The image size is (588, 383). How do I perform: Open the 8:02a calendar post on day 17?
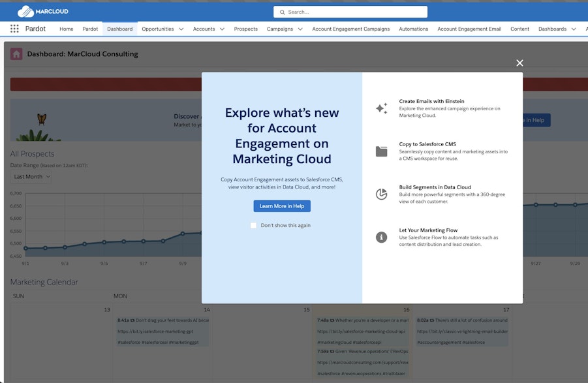tap(463, 320)
